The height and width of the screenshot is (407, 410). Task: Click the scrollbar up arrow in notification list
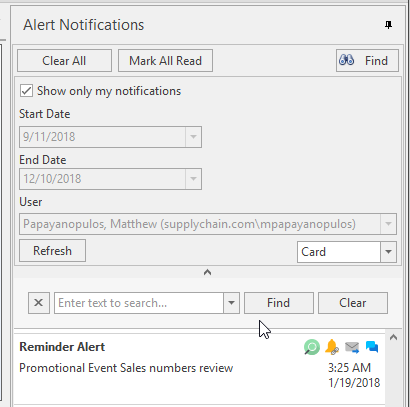click(x=393, y=337)
